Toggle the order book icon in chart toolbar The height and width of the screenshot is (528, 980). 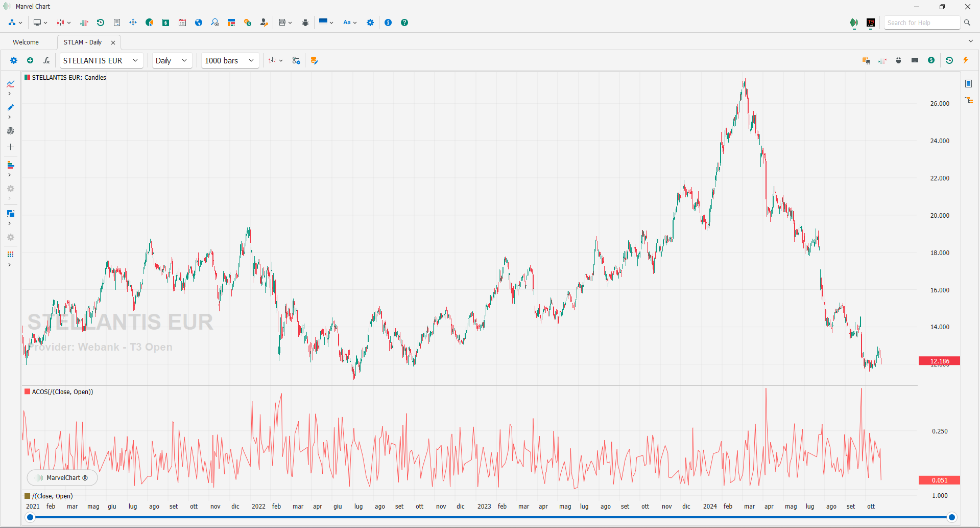pos(882,60)
